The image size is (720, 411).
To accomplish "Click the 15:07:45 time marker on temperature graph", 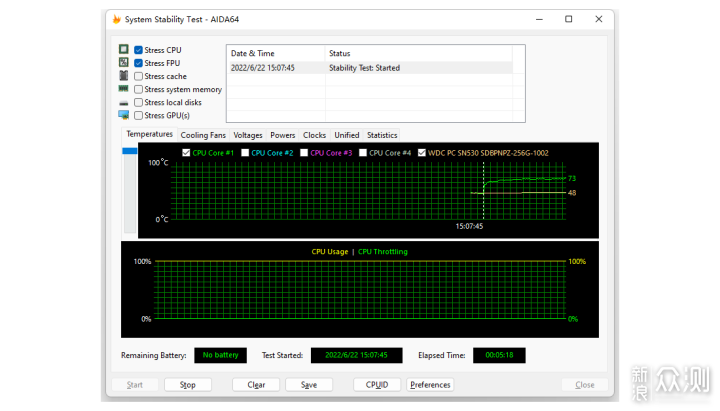I will 469,226.
